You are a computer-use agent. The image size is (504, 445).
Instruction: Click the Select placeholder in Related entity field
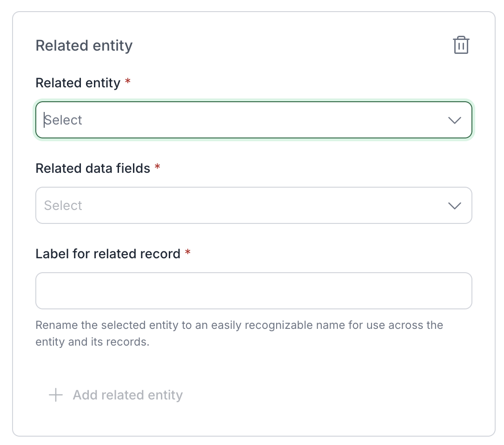pyautogui.click(x=64, y=120)
